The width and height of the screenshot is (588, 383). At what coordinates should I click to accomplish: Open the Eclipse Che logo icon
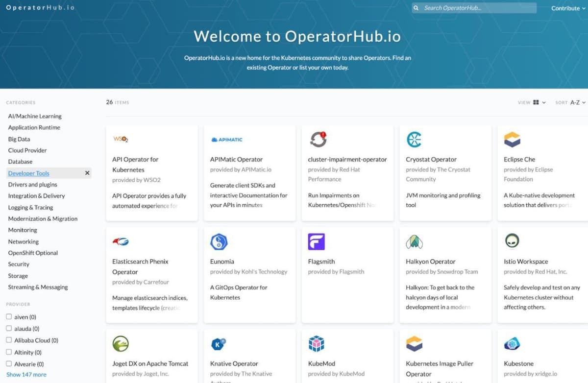[513, 139]
